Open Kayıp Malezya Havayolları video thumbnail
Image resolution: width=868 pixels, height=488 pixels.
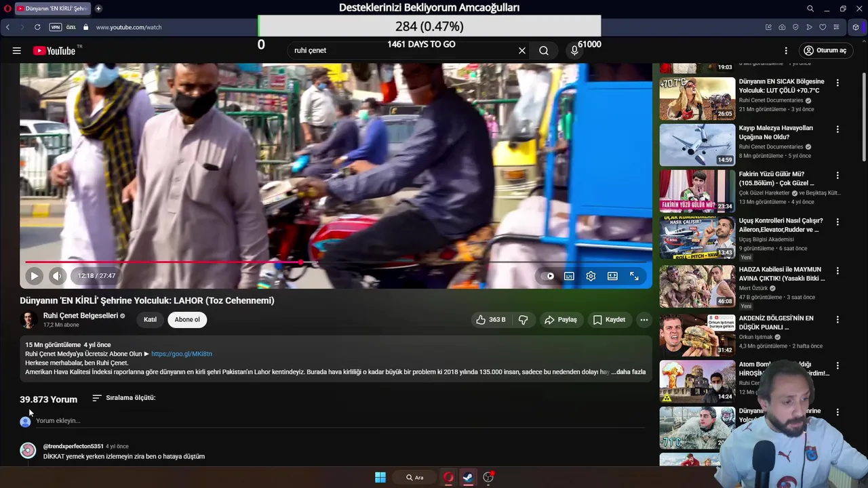697,145
